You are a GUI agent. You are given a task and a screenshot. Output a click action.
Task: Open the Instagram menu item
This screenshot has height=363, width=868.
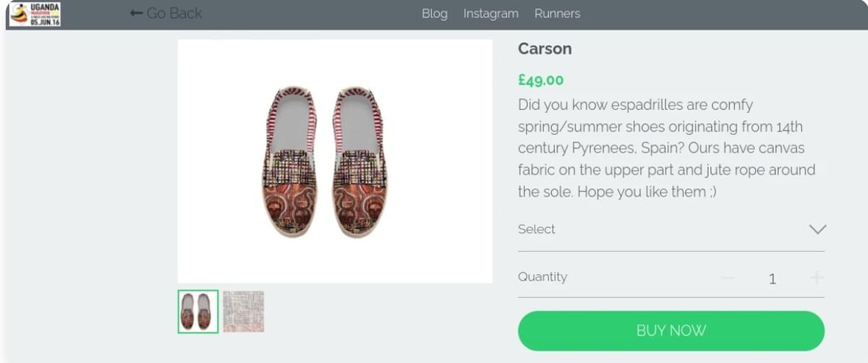point(491,14)
